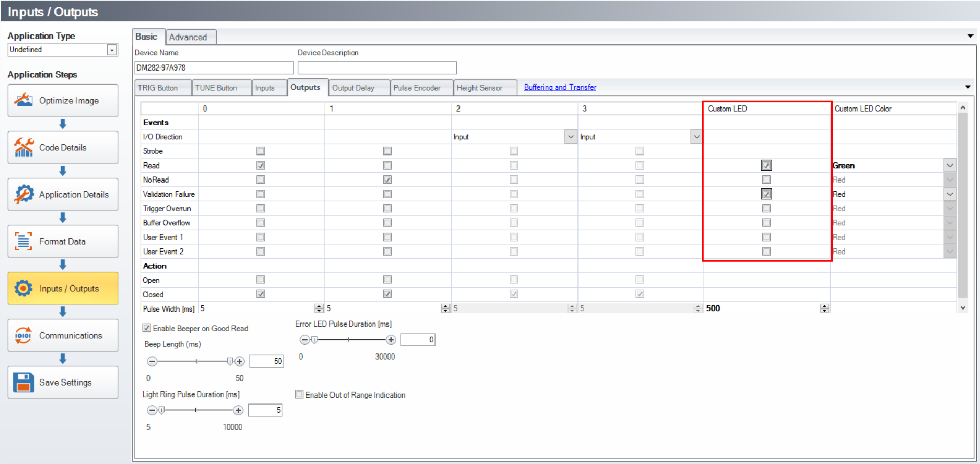Viewport: 980px width, 464px height.
Task: Click the Code Details tools icon
Action: [23, 148]
